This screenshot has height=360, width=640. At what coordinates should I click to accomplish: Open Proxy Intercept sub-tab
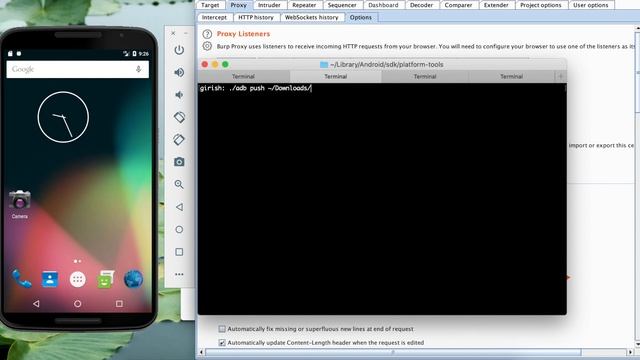coord(214,17)
